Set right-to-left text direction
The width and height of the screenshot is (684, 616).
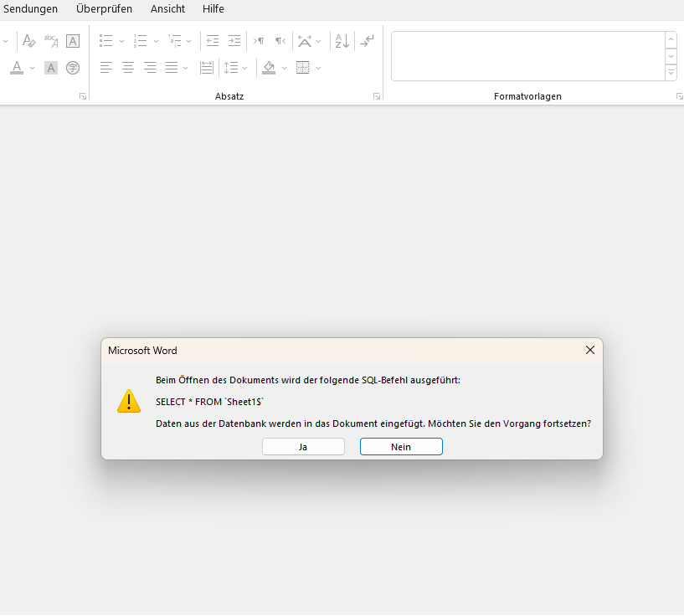pyautogui.click(x=280, y=41)
